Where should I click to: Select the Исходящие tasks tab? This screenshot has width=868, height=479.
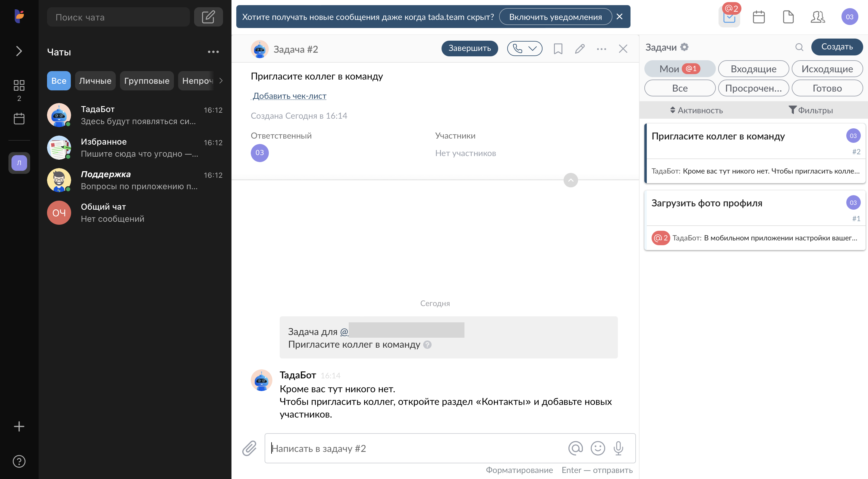tap(827, 69)
